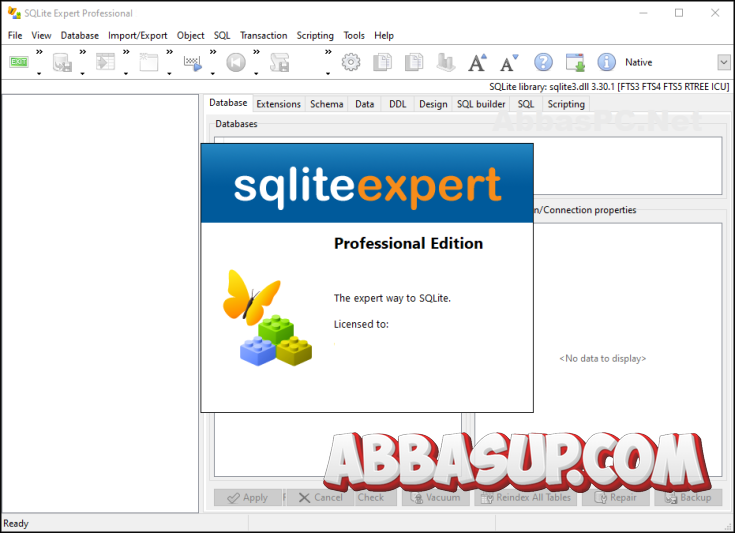Click the Cancel button
This screenshot has width=735, height=533.
tap(321, 497)
